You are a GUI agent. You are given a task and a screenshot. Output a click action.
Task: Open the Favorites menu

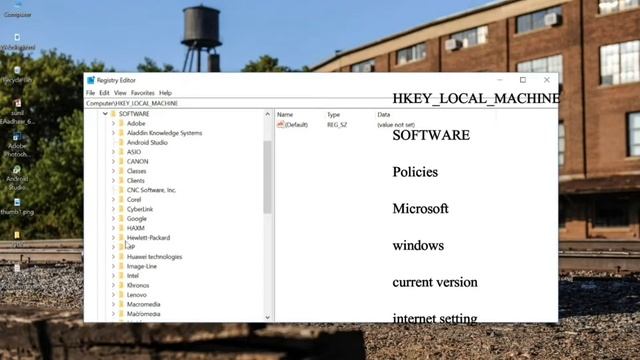[142, 93]
